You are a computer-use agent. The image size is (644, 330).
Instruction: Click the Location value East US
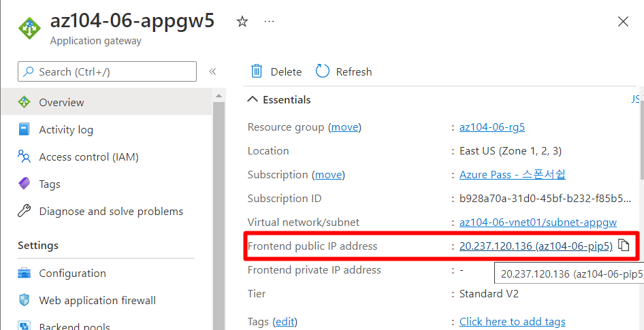(x=511, y=151)
